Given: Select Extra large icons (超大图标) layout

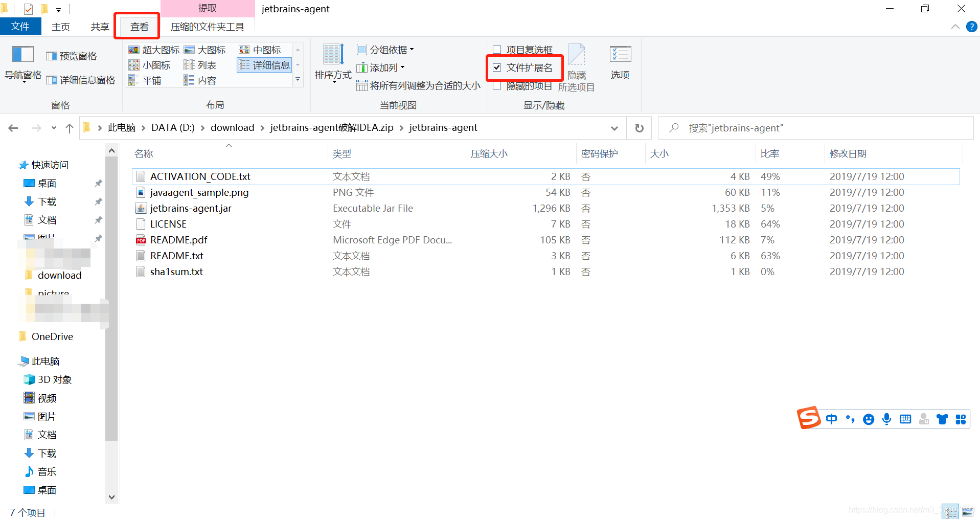Looking at the screenshot, I should coord(154,50).
